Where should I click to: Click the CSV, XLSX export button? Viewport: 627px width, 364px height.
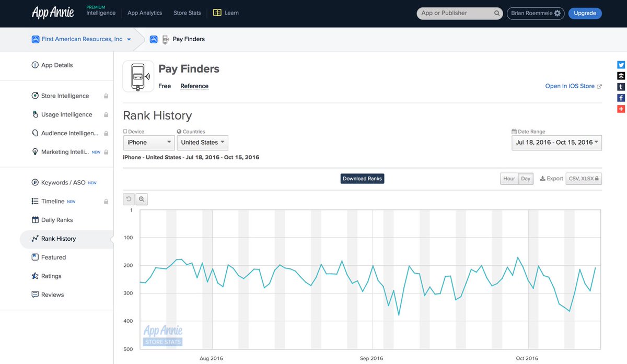click(x=584, y=179)
